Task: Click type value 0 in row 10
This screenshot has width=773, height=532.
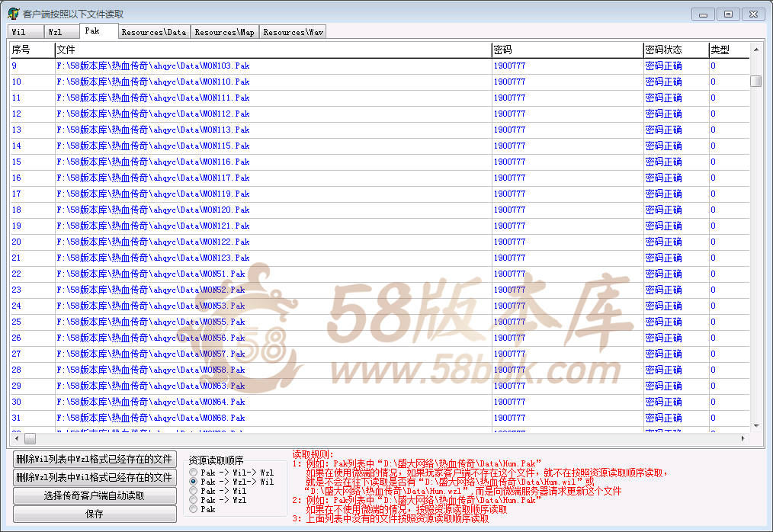Action: [x=713, y=82]
